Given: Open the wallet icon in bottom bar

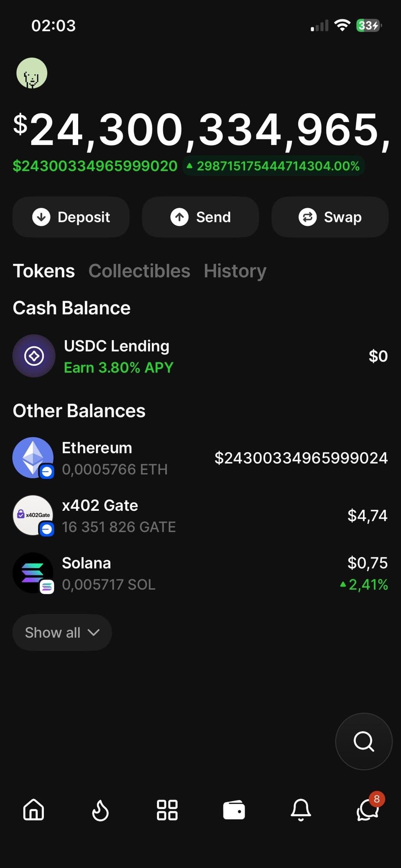Looking at the screenshot, I should (234, 810).
